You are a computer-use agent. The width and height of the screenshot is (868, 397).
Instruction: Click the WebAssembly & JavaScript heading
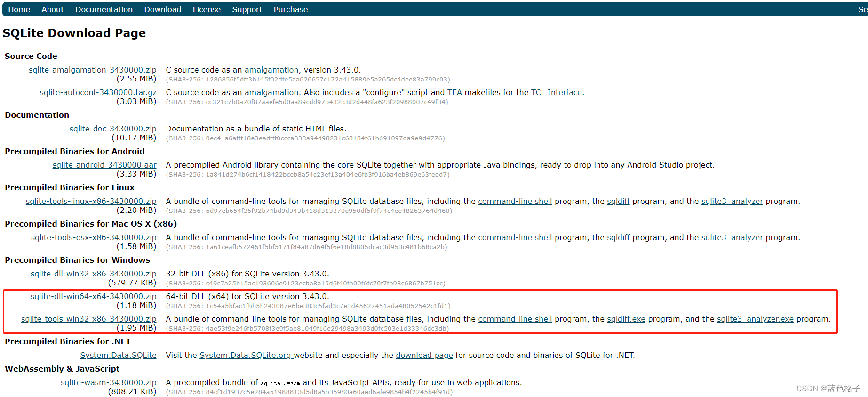pyautogui.click(x=62, y=369)
